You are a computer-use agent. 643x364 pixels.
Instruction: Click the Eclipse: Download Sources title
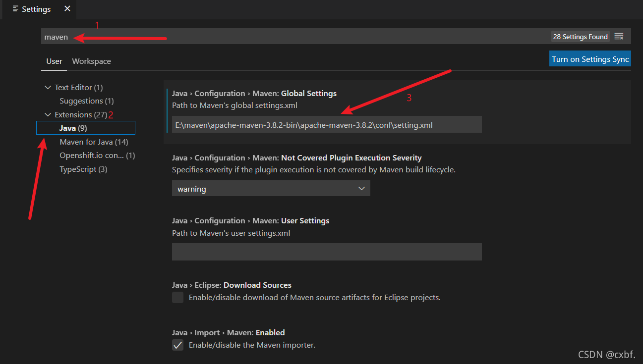point(232,285)
